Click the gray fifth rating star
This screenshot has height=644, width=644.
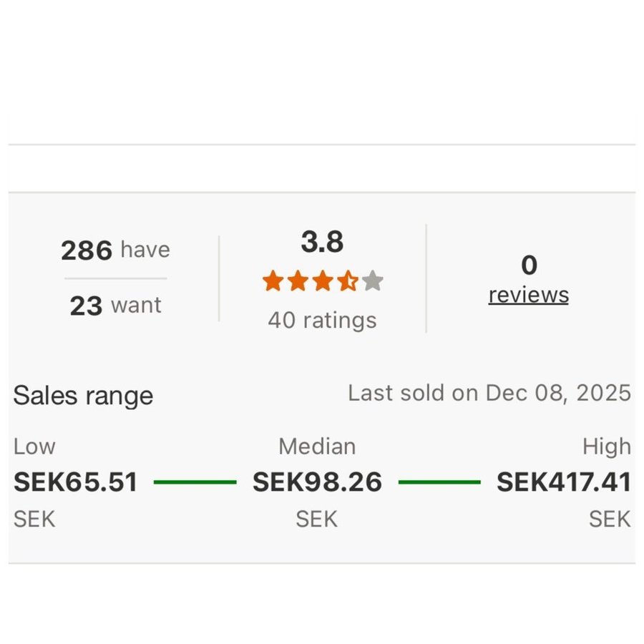[x=373, y=281]
